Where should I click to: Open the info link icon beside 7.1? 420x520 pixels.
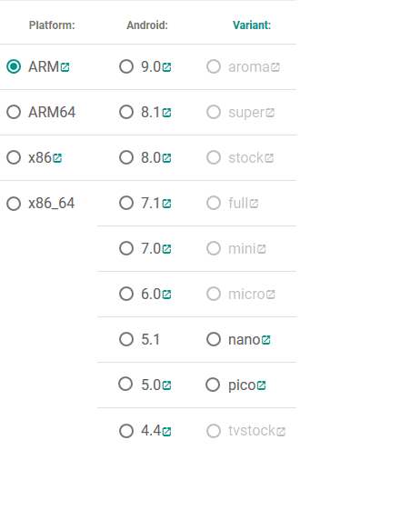click(x=166, y=204)
